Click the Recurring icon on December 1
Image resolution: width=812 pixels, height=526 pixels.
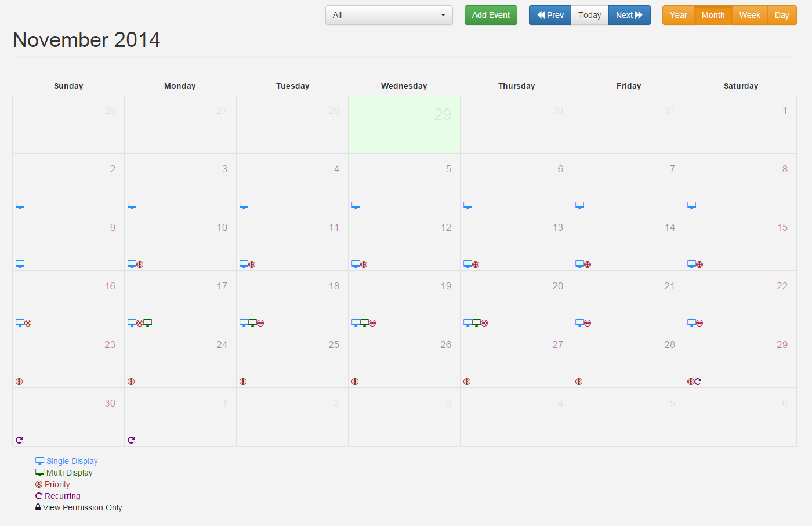[x=131, y=440]
